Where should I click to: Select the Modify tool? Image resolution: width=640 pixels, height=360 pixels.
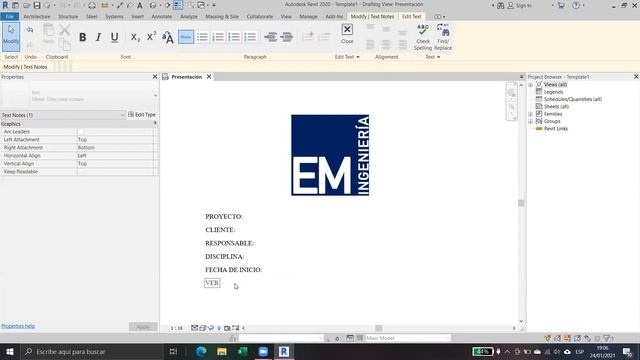tap(11, 37)
